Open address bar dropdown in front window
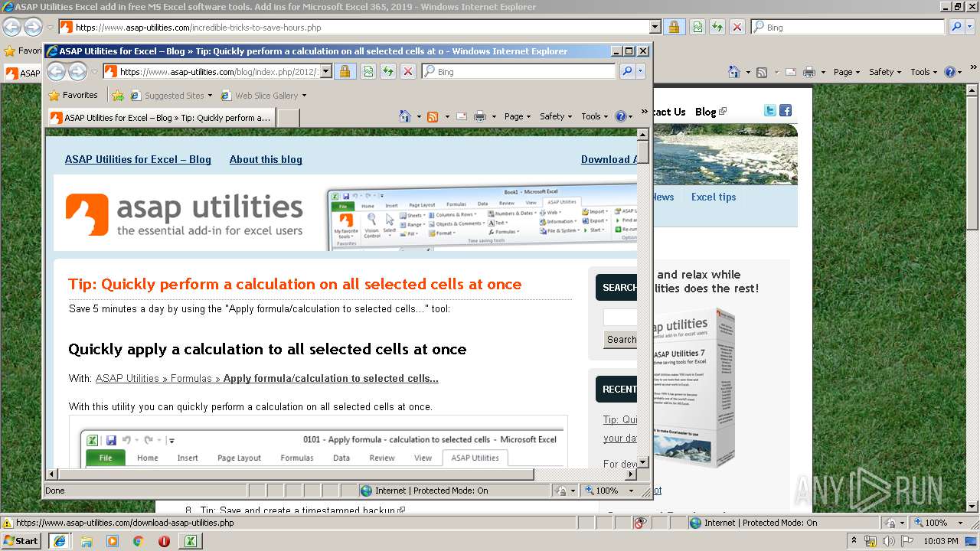Image resolution: width=980 pixels, height=551 pixels. tap(325, 71)
